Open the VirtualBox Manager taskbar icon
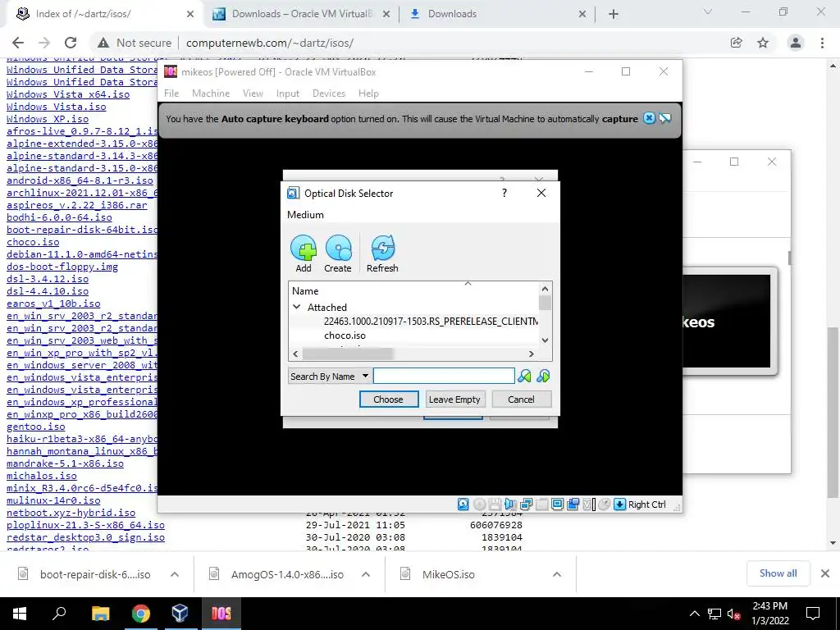Screen dimensions: 840x630 coord(180,614)
